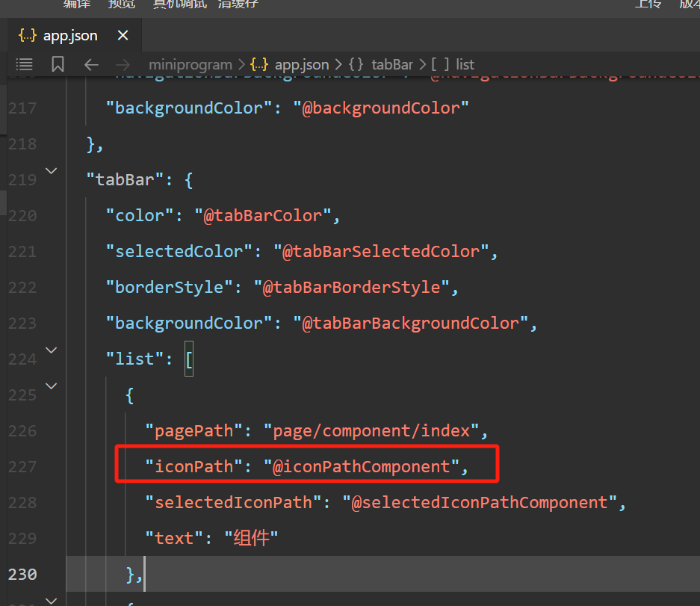Click the "pagePath" key on line 226
Screen dimensions: 700x606
click(x=193, y=431)
